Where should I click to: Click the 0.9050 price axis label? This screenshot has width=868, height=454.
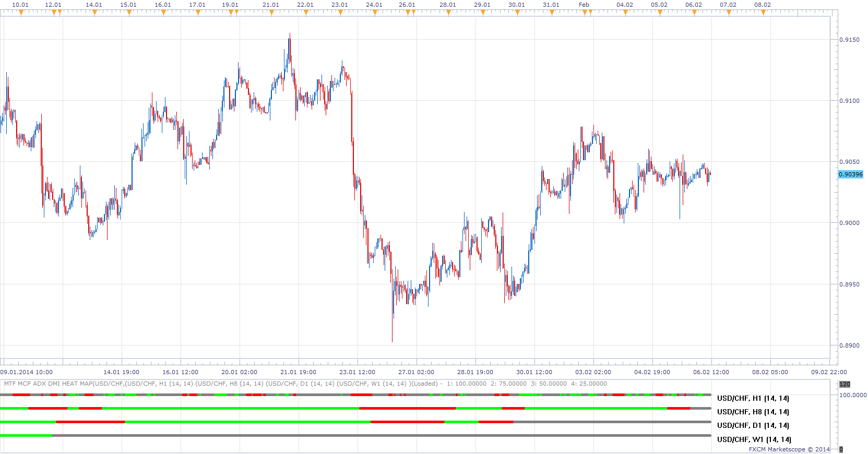click(849, 162)
